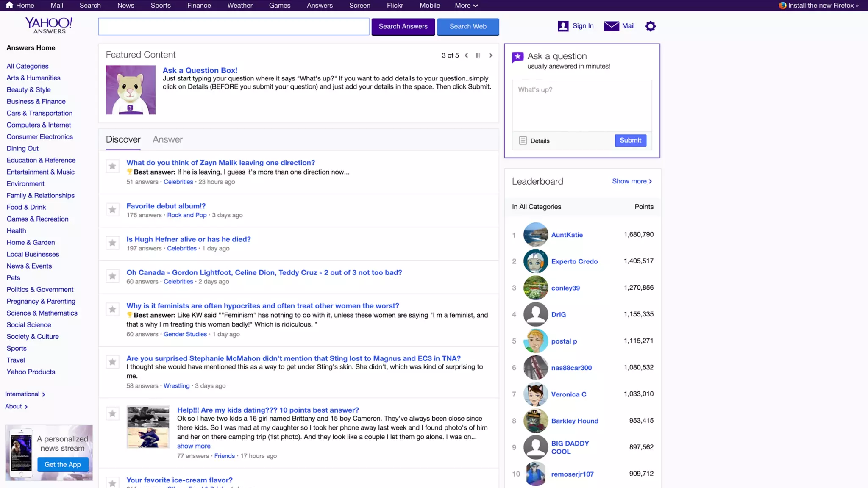Image resolution: width=868 pixels, height=488 pixels.
Task: Star the Hugh Hefner question
Action: [112, 243]
